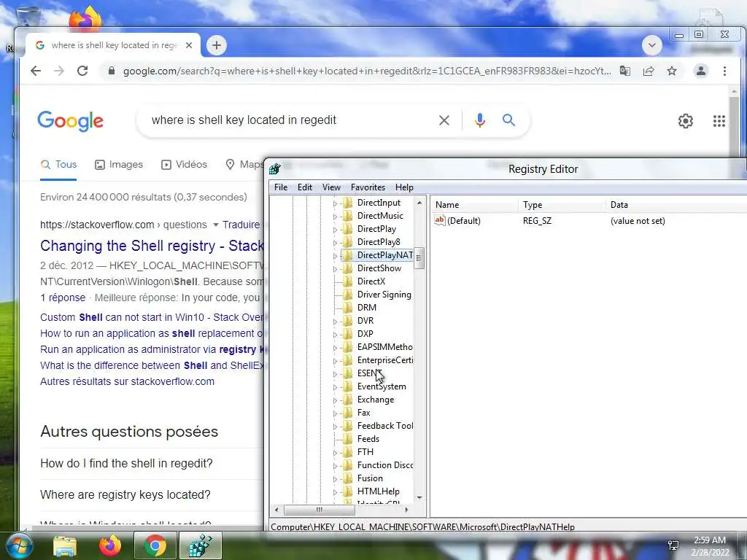Select the Fax folder icon

click(348, 413)
